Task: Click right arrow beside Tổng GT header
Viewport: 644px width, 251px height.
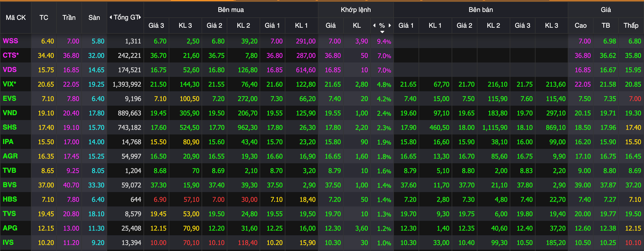Action: (x=139, y=18)
